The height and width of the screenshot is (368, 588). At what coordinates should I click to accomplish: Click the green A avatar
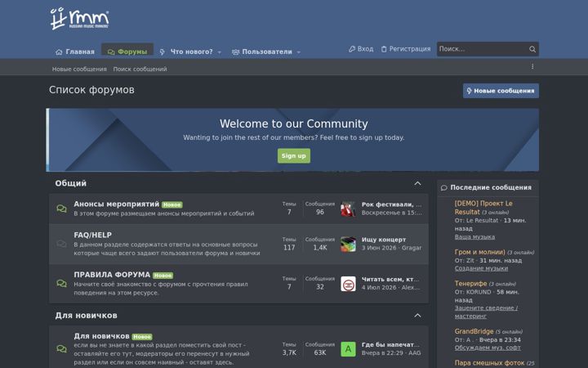coord(348,349)
